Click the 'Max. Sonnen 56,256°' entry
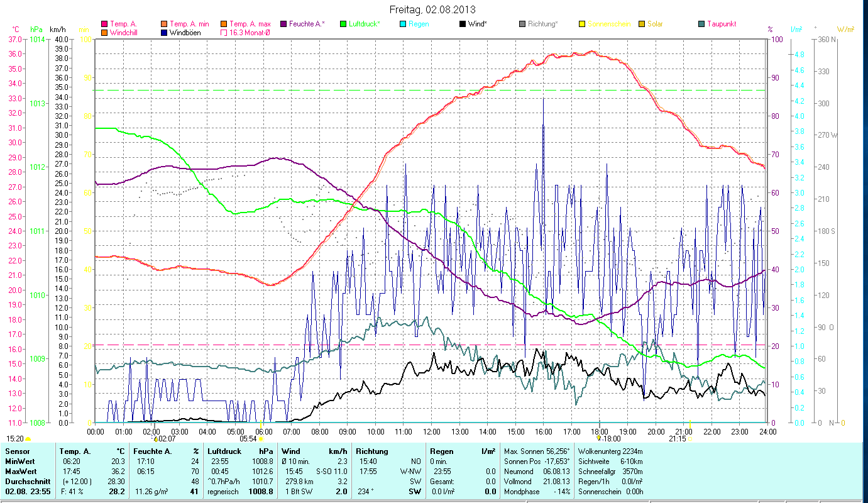The image size is (868, 503). click(537, 451)
